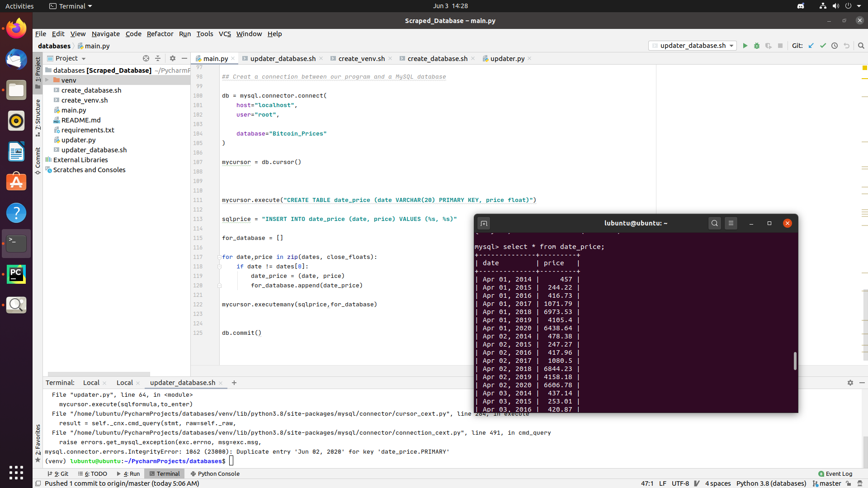
Task: Click the Debug bug icon
Action: [x=757, y=46]
